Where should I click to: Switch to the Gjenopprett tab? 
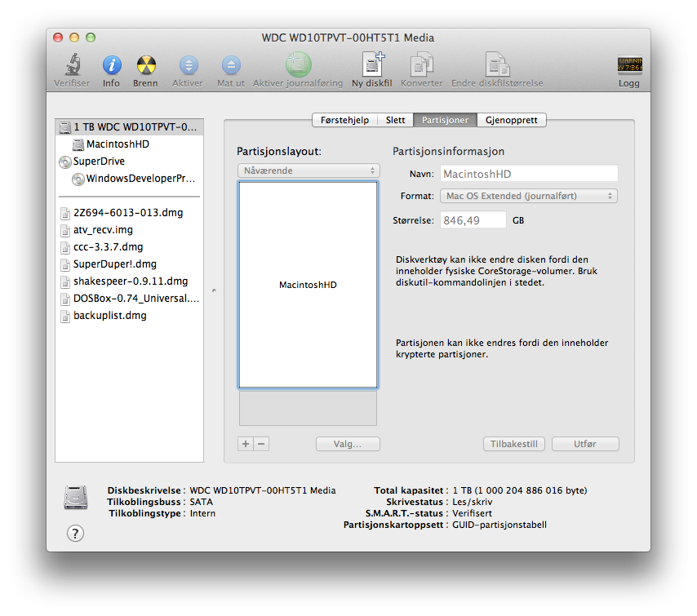pos(511,120)
